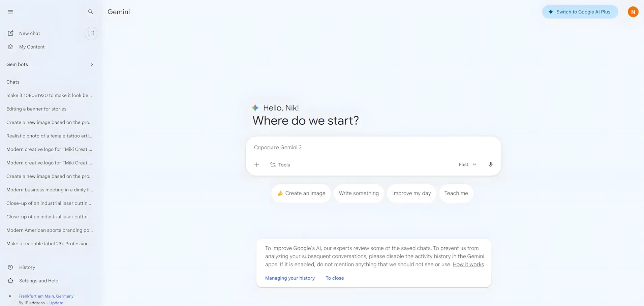The image size is (644, 306).
Task: Click the search icon in the sidebar
Action: (x=90, y=11)
